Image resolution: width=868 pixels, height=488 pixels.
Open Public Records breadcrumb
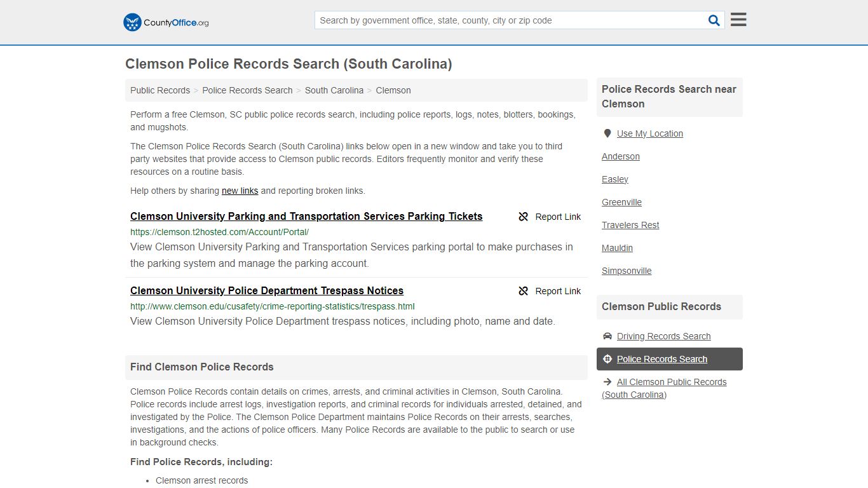(x=160, y=90)
